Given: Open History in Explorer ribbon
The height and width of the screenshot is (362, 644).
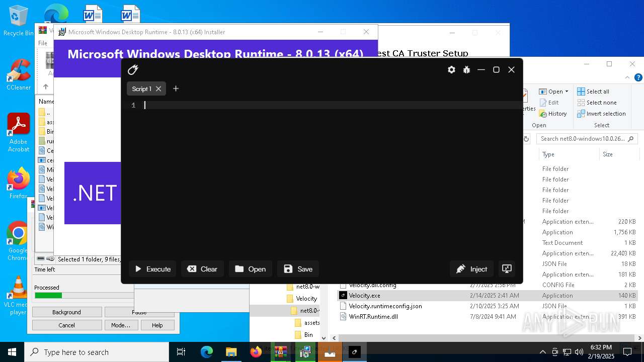Looking at the screenshot, I should coord(553,114).
